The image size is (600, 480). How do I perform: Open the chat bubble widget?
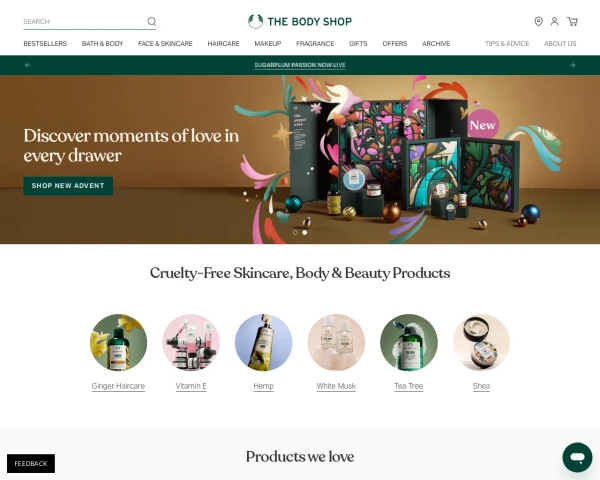(x=577, y=457)
